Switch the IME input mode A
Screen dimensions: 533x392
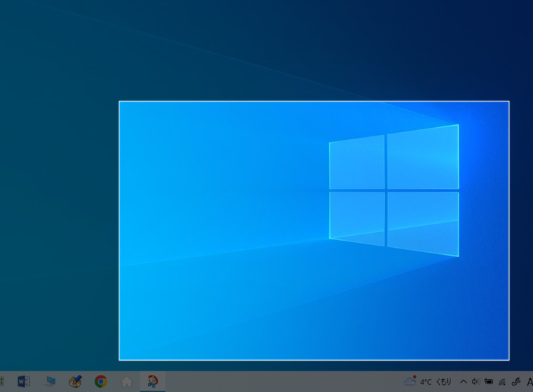[529, 382]
